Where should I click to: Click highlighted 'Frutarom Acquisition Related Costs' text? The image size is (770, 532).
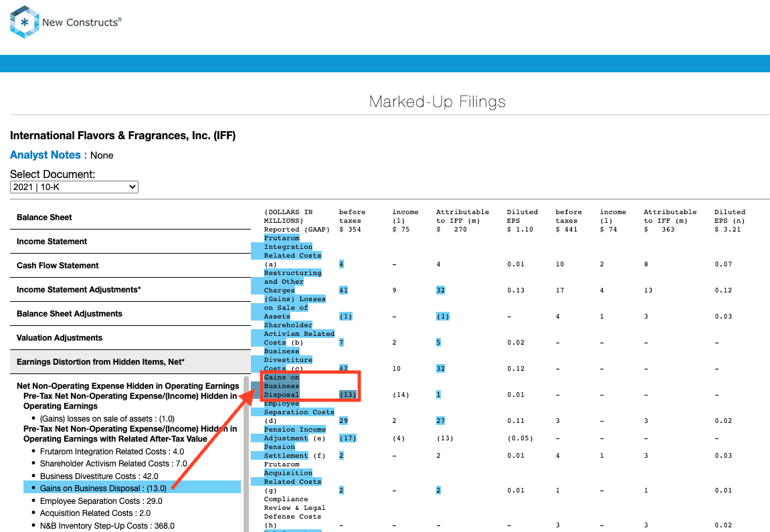tap(292, 472)
